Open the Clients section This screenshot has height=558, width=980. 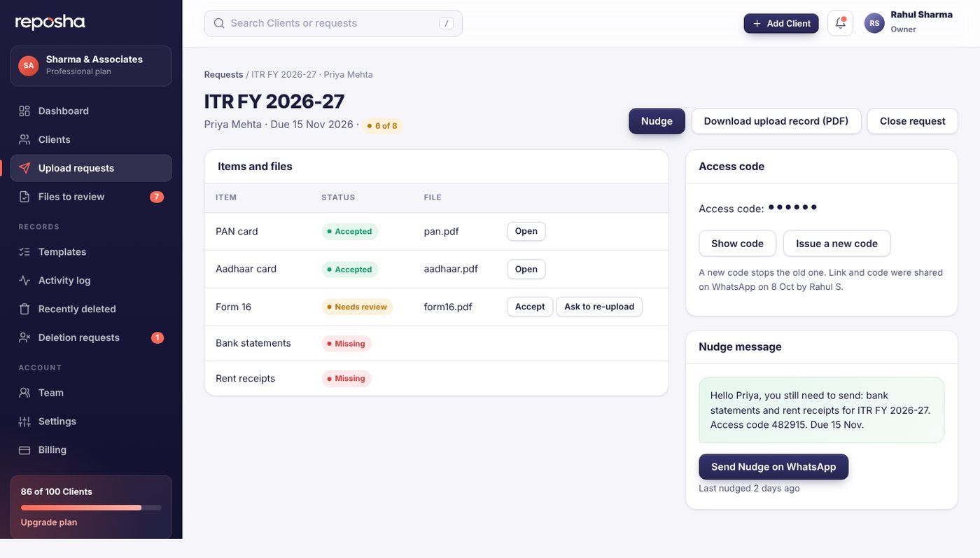click(x=91, y=139)
